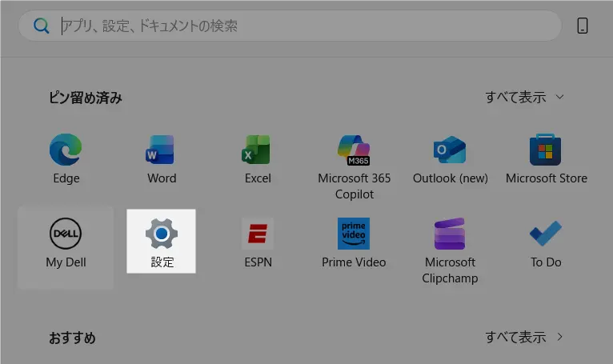Open the Prime Video app
The image size is (613, 364).
pyautogui.click(x=354, y=243)
